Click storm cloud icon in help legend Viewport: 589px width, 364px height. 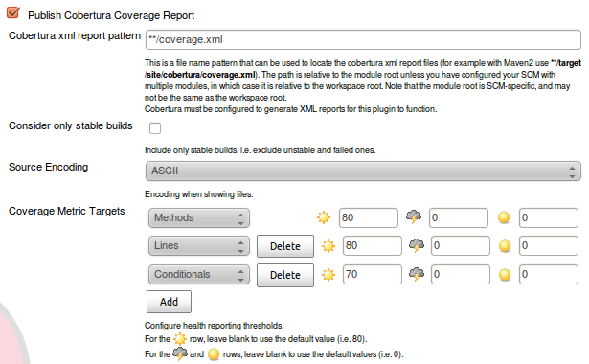(180, 353)
